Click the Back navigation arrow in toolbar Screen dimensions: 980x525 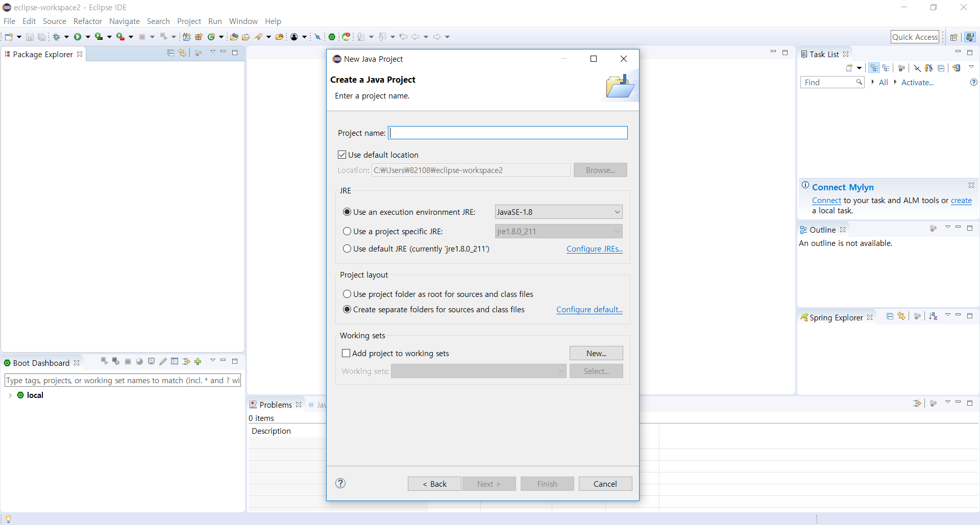pos(415,37)
